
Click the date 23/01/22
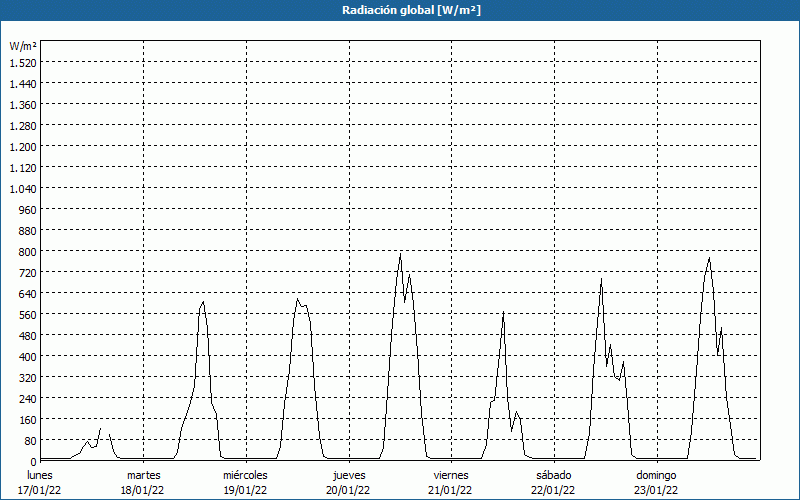tap(656, 490)
